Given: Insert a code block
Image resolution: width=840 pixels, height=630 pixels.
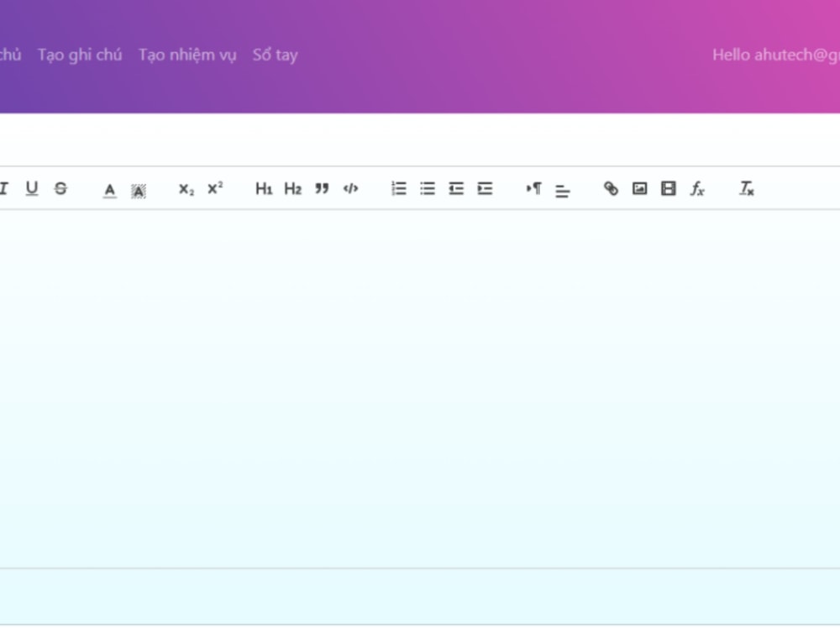Looking at the screenshot, I should pyautogui.click(x=350, y=188).
